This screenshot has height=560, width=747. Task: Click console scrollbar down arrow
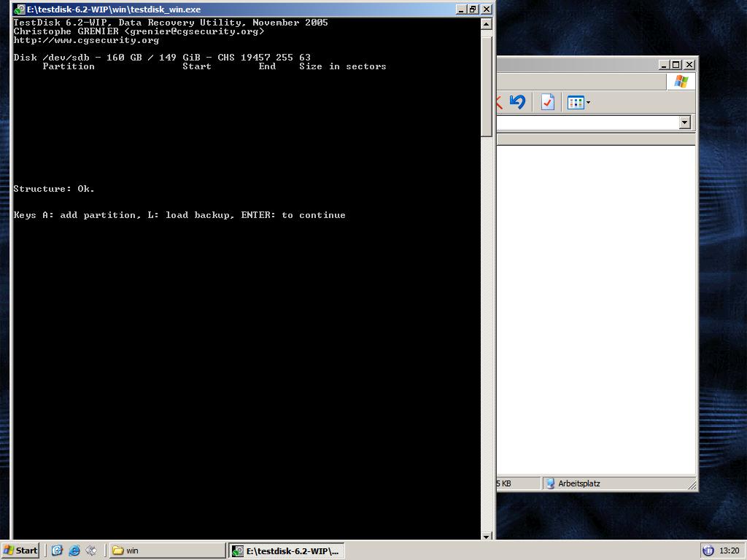coord(486,536)
